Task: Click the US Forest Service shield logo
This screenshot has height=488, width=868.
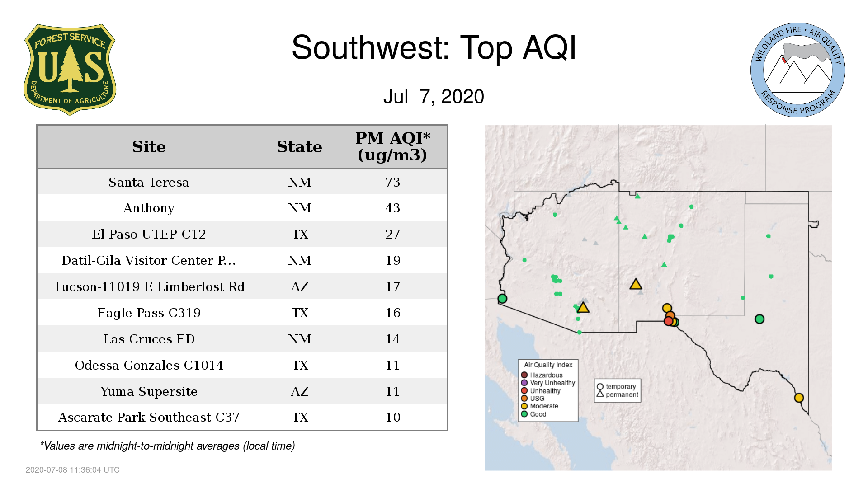Action: point(70,70)
